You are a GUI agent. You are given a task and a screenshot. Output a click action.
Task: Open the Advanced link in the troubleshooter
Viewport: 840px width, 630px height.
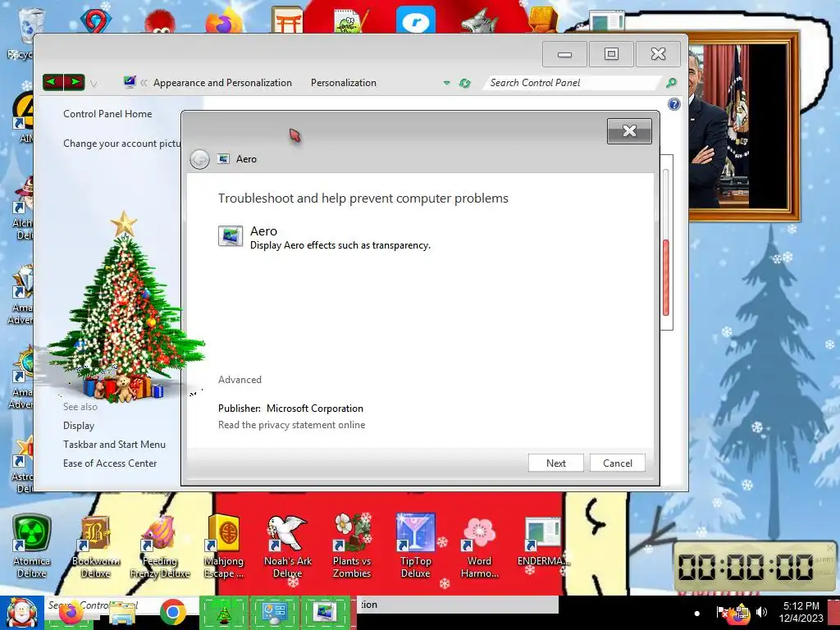(240, 379)
